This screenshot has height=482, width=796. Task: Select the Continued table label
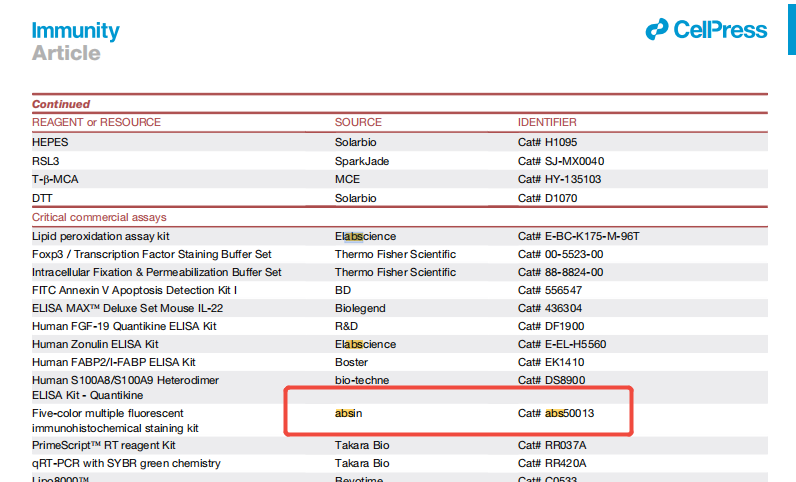61,104
